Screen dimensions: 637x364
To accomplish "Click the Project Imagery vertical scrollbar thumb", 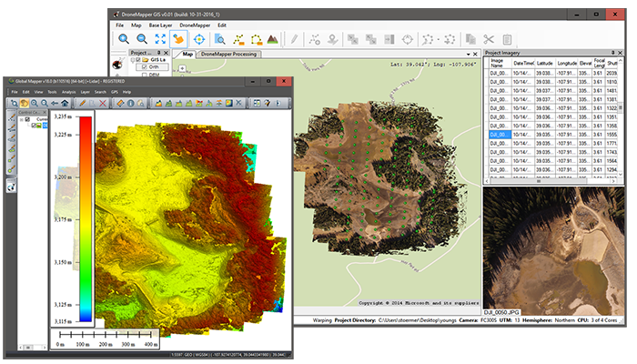I will (x=620, y=109).
